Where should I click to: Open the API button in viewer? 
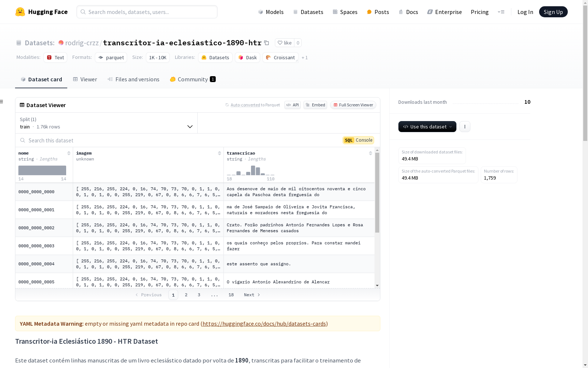coord(293,105)
